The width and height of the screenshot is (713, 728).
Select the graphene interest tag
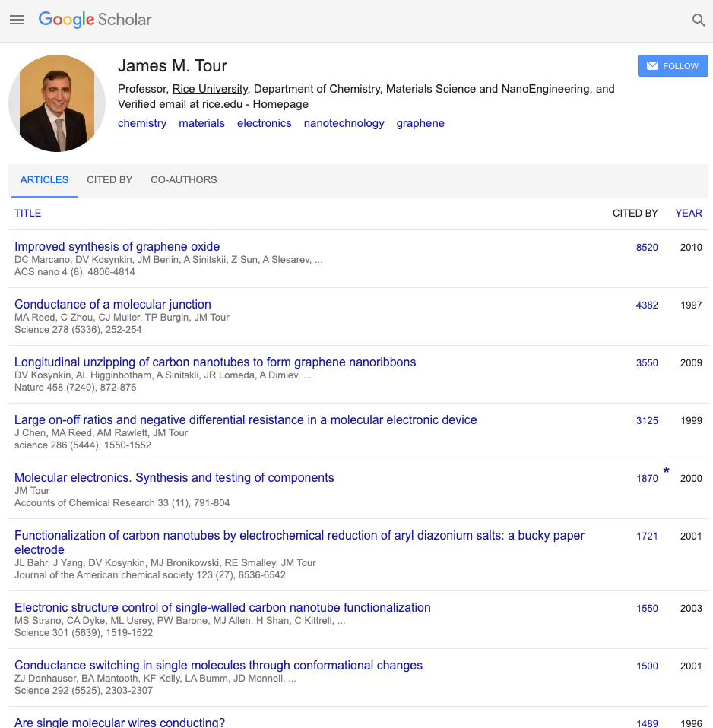coord(420,123)
